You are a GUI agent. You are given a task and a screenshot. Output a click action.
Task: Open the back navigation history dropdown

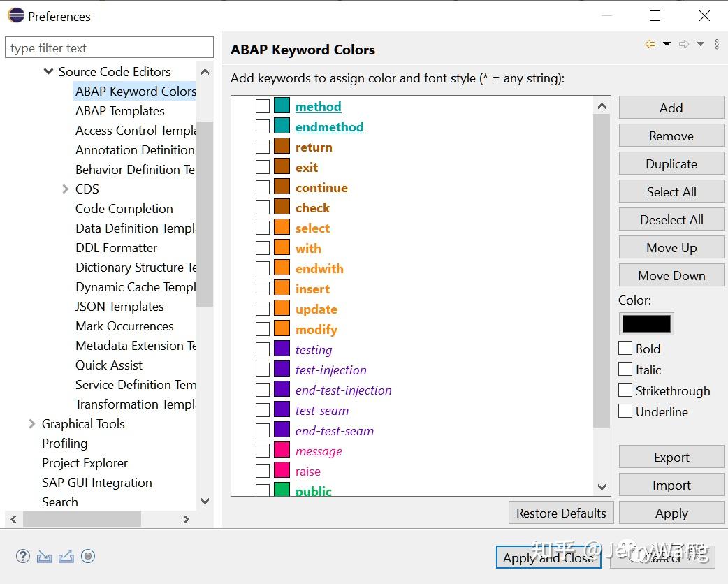click(667, 43)
